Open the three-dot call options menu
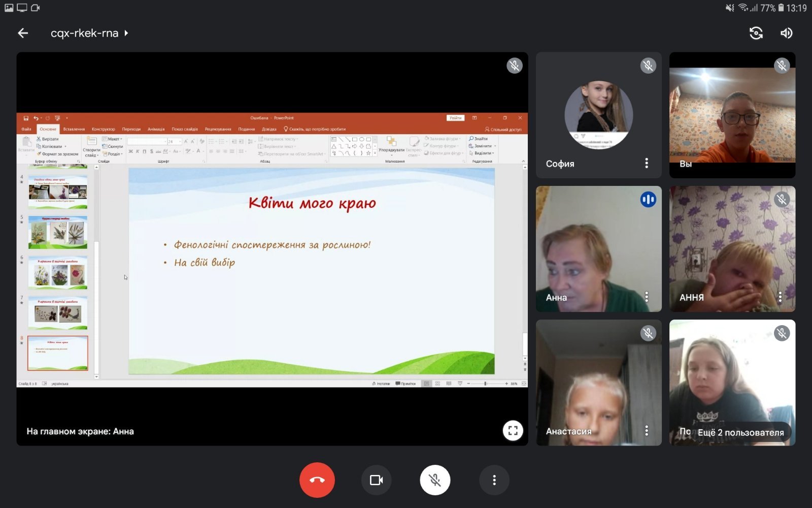The image size is (812, 508). 494,480
